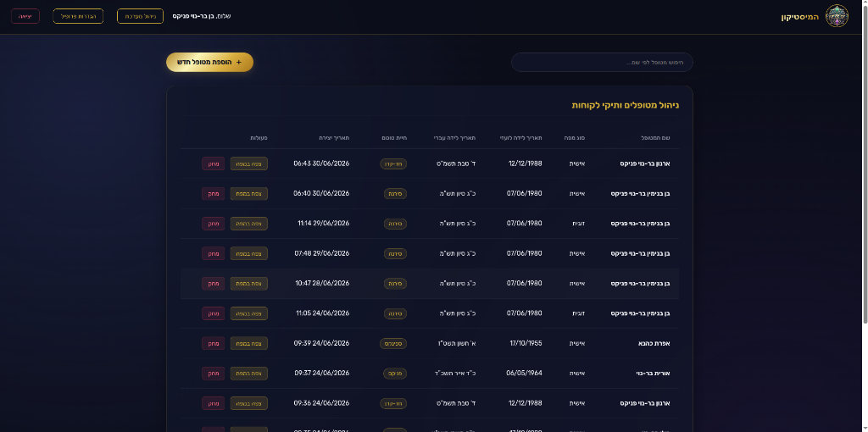View map for record created 06:40 30/06/2026
The height and width of the screenshot is (432, 868).
click(x=248, y=194)
